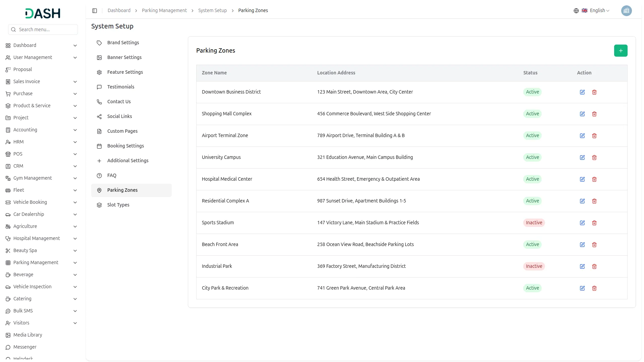Image resolution: width=644 pixels, height=362 pixels.
Task: Edit the Hospital Medical Center zone
Action: click(582, 179)
